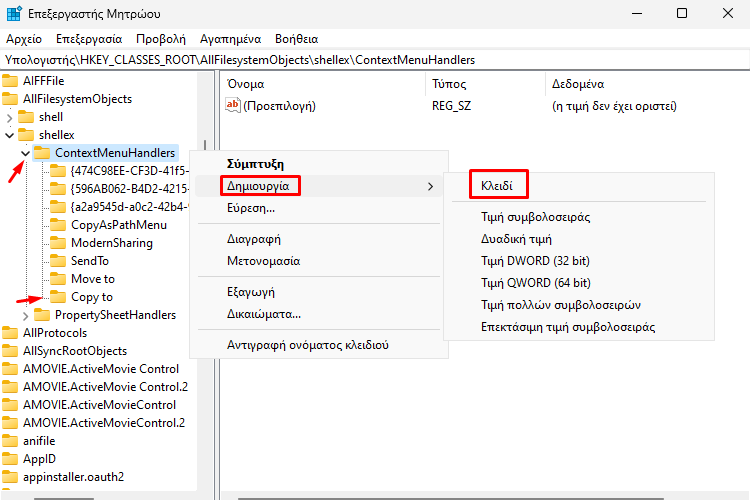The image size is (750, 500).
Task: Click the (η τιμή δεν έχει οριστεί) data cell
Action: pyautogui.click(x=614, y=106)
